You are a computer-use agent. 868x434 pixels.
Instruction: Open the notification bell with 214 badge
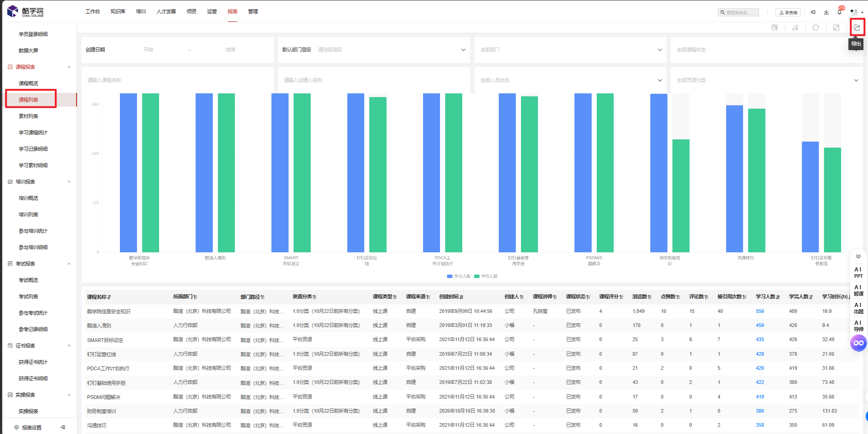[x=839, y=12]
